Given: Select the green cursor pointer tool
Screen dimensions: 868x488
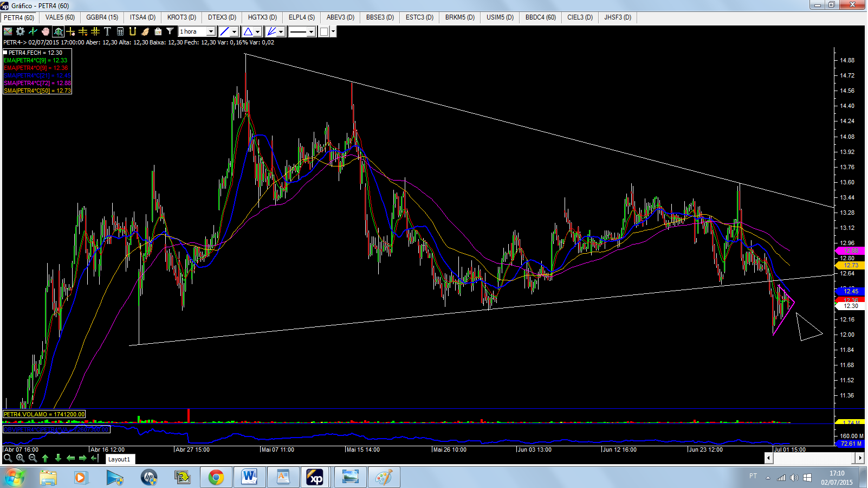Looking at the screenshot, I should [x=33, y=31].
